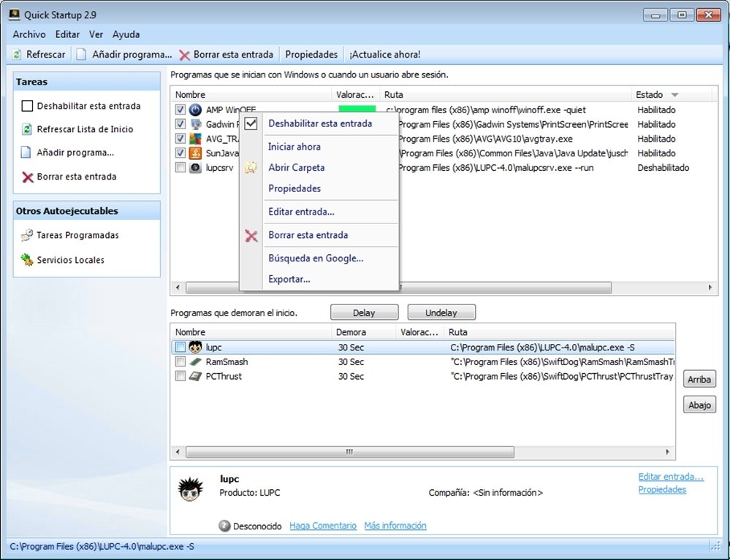Viewport: 730px width, 560px height.
Task: Click the Arriba button
Action: [x=699, y=380]
